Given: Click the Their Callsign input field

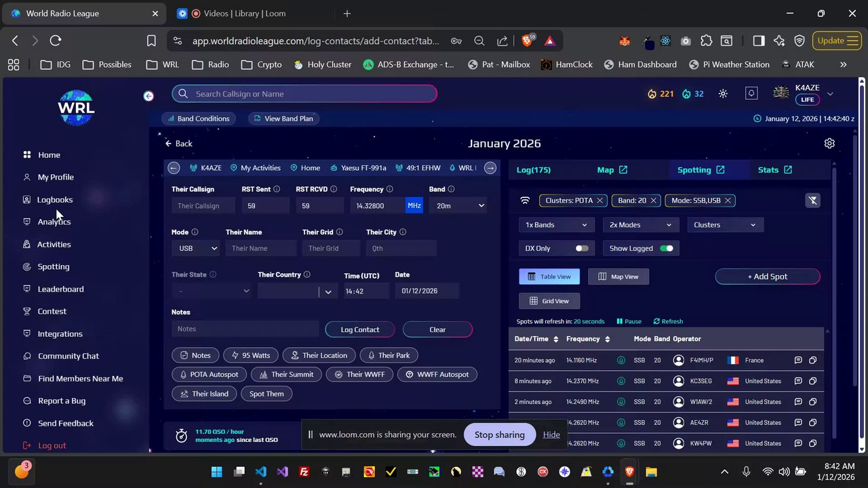Looking at the screenshot, I should click(x=203, y=205).
